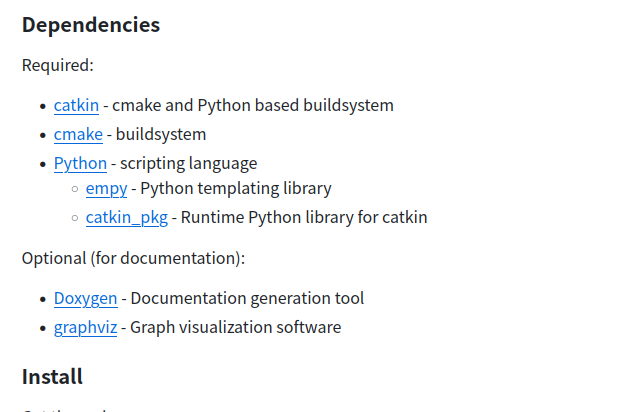This screenshot has width=644, height=412.
Task: Click the 'Required:' paragraph text
Action: (x=58, y=65)
